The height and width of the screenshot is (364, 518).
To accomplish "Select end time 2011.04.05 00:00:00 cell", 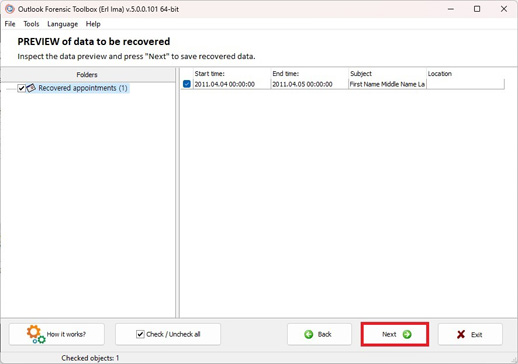I will [x=309, y=84].
